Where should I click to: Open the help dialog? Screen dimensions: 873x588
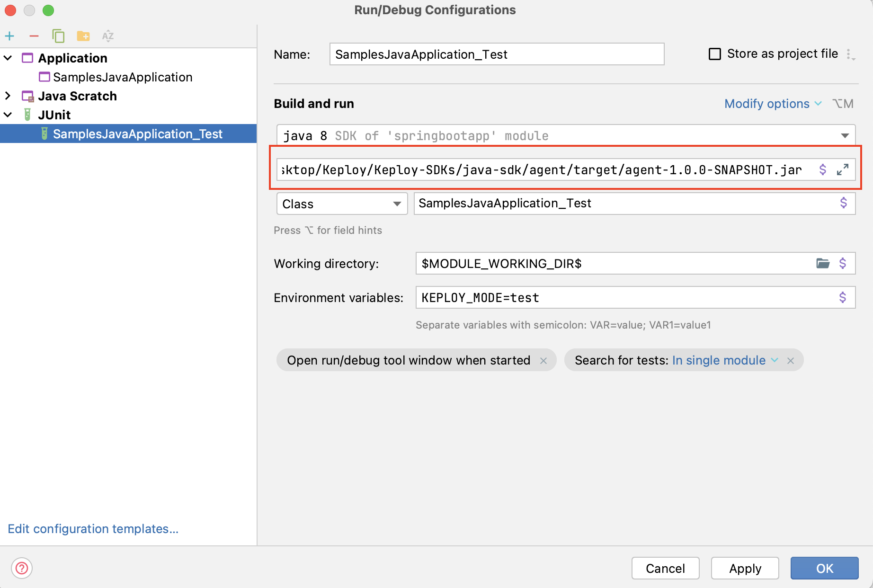click(22, 569)
